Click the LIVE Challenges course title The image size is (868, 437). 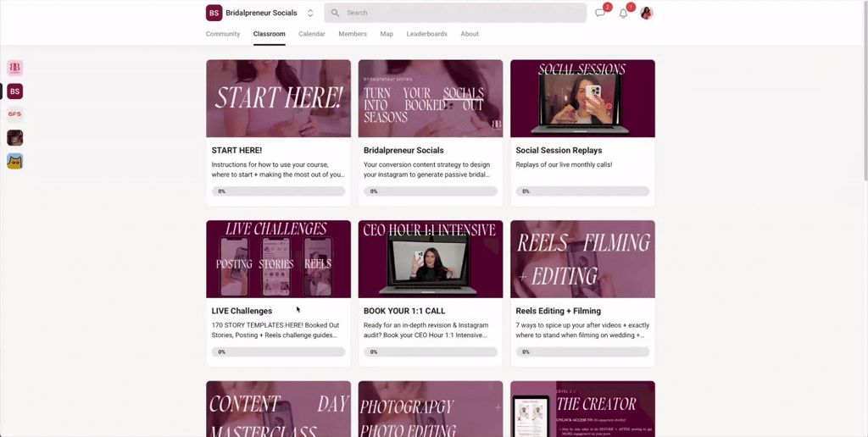(242, 311)
